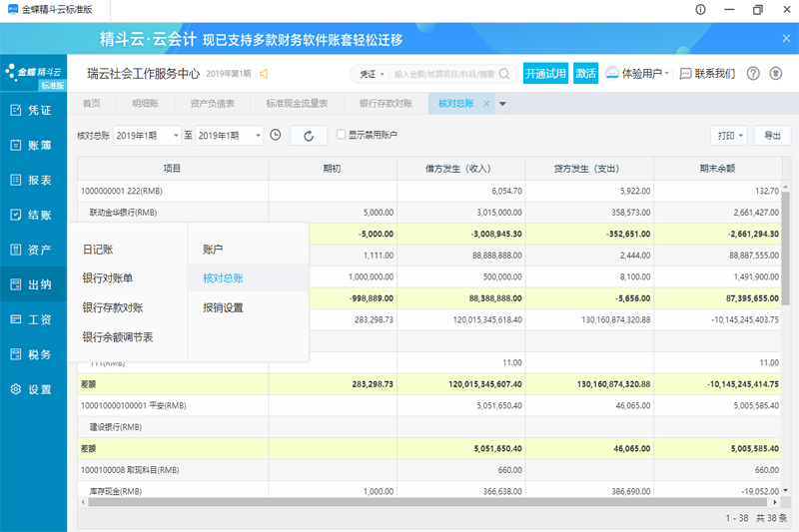Click the cell value 5,051,650.40 in 平安 row
The image size is (799, 532).
click(499, 406)
